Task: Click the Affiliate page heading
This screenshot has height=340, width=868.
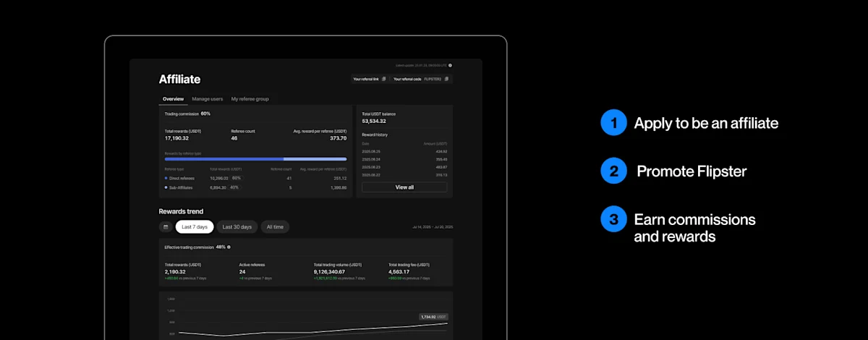Action: [179, 80]
